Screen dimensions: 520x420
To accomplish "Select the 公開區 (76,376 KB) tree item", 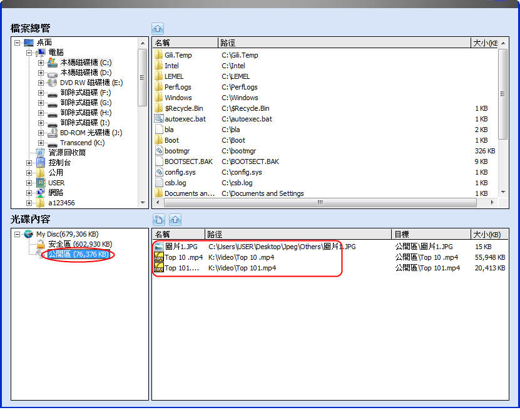I will tap(79, 254).
